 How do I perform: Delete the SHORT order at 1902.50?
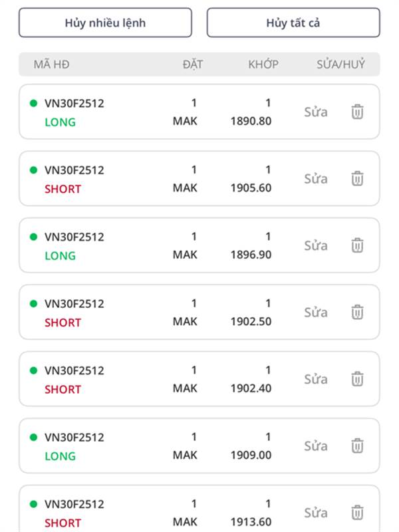(x=357, y=312)
